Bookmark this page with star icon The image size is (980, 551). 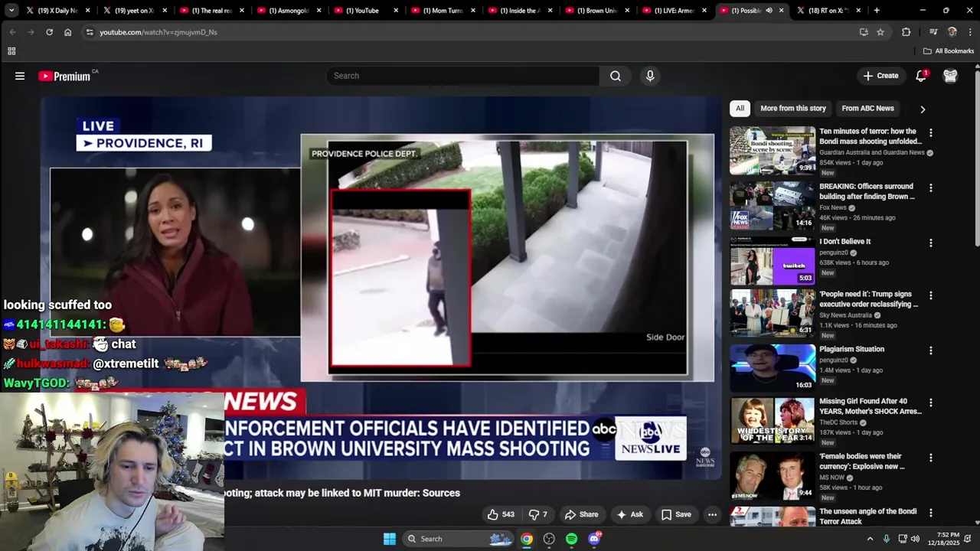(880, 32)
